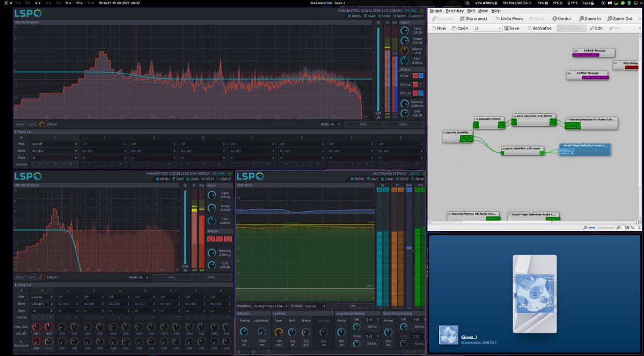Click the magnifier icon above the mono equalizer meters
This screenshot has width=644, height=356.
click(x=185, y=185)
